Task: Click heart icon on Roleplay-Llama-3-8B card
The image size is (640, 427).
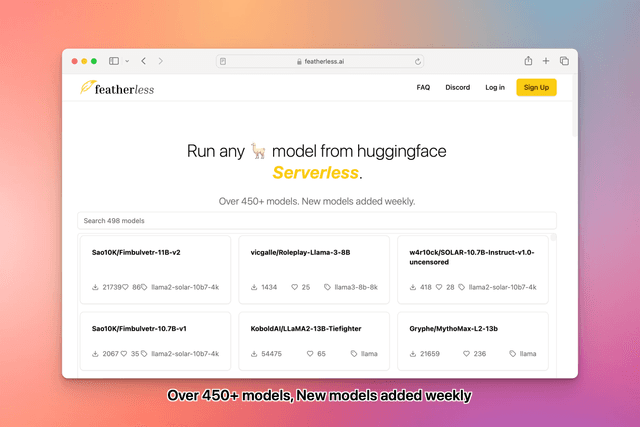Action: tap(295, 287)
